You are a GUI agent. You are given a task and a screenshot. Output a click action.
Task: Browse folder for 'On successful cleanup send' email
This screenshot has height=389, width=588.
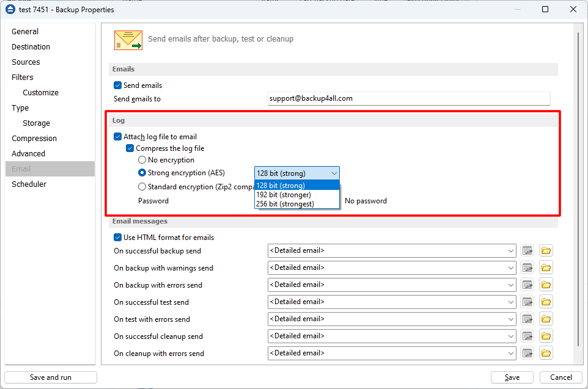click(545, 336)
